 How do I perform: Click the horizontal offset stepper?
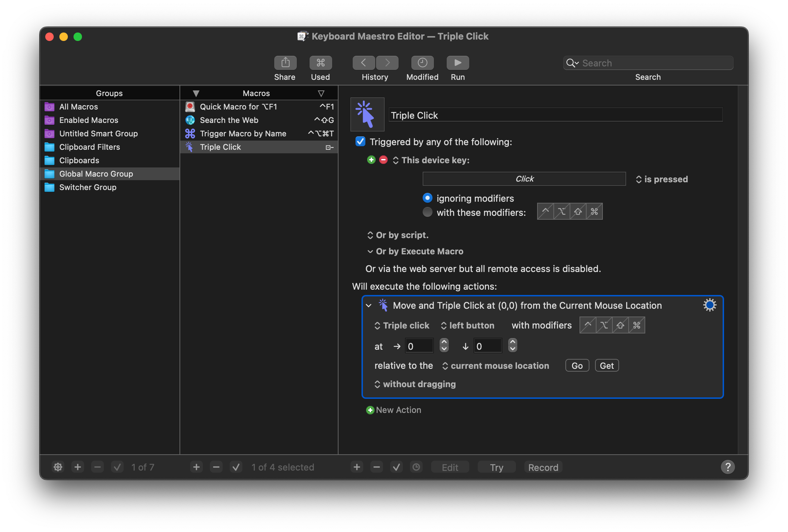pyautogui.click(x=444, y=345)
